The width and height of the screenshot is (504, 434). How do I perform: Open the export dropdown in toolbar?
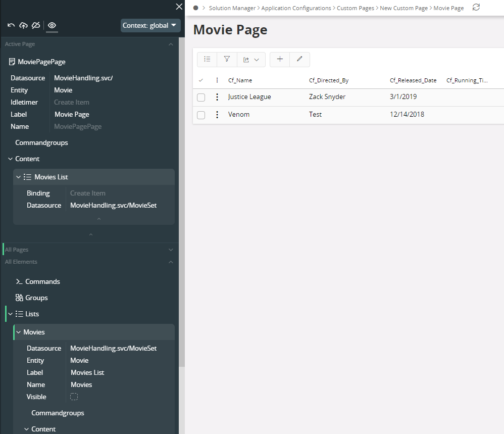[251, 60]
